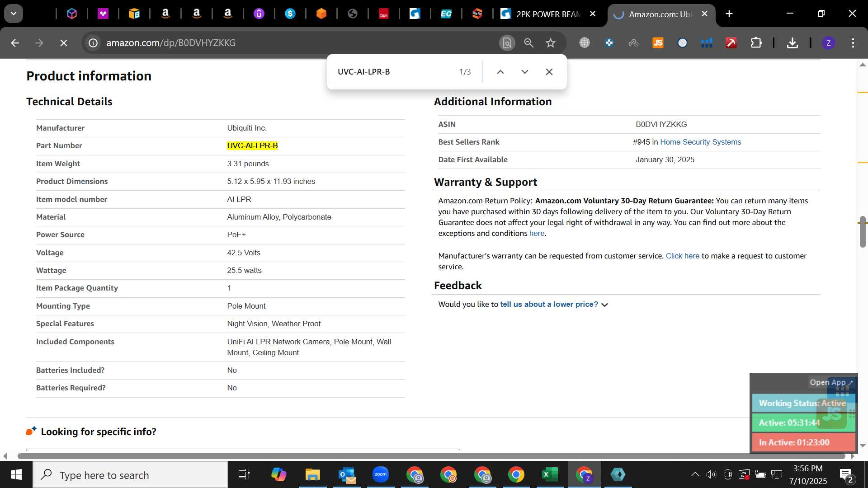Close the 2PK POWER BEAM tab
The height and width of the screenshot is (488, 868).
(x=593, y=14)
